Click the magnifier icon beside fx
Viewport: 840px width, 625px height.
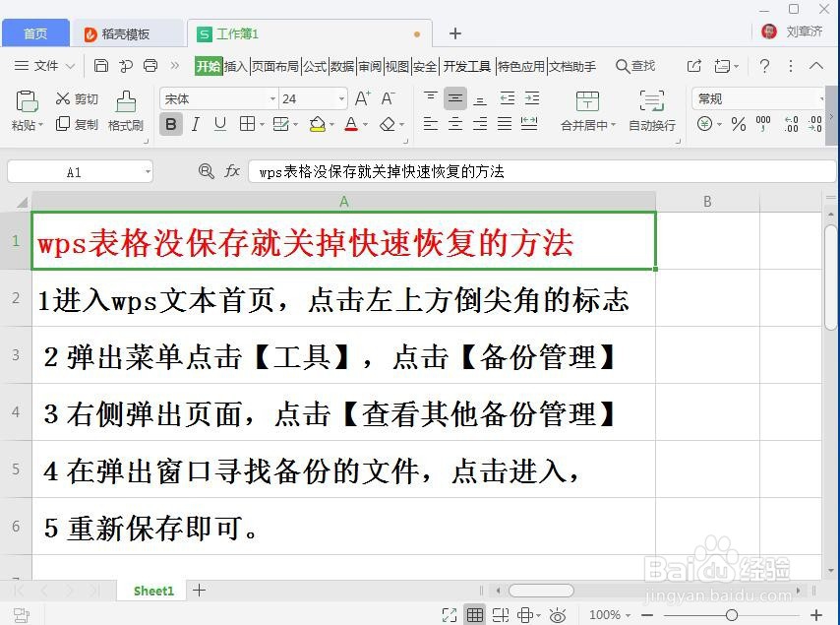[x=207, y=171]
